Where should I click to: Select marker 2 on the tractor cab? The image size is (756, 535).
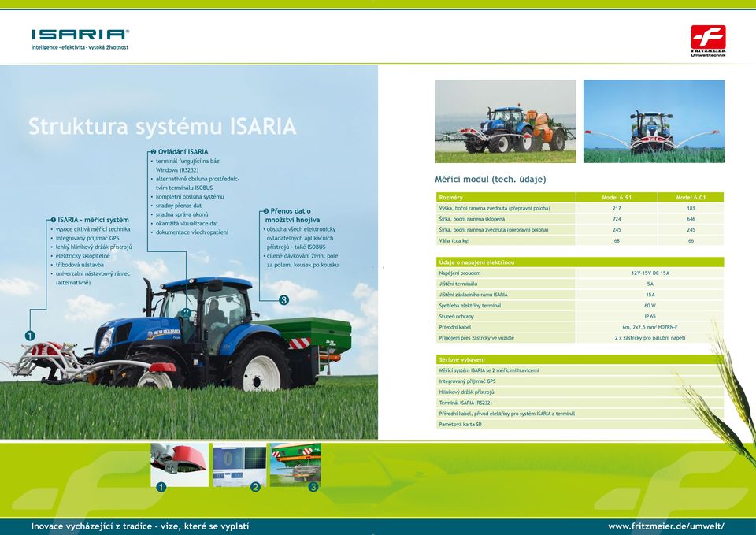[x=186, y=313]
